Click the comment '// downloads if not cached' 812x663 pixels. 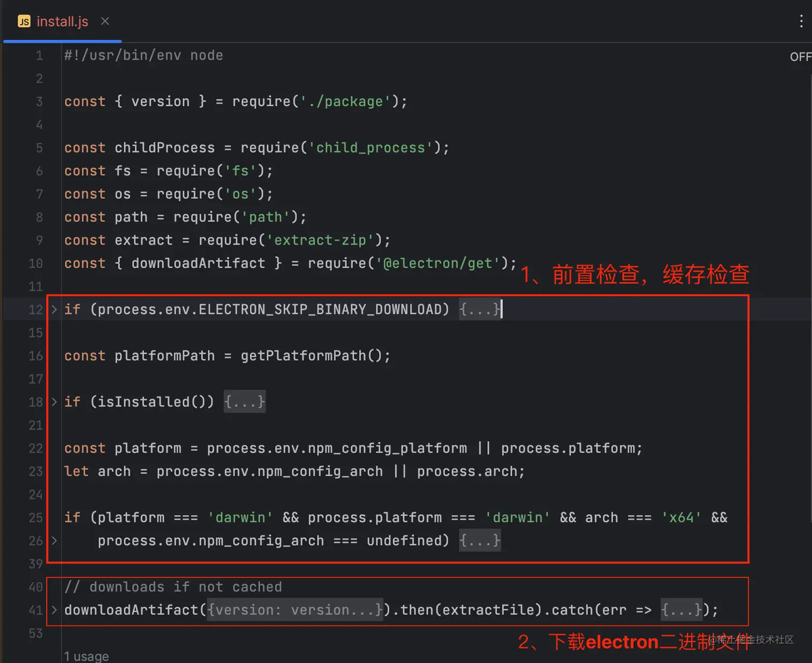173,587
